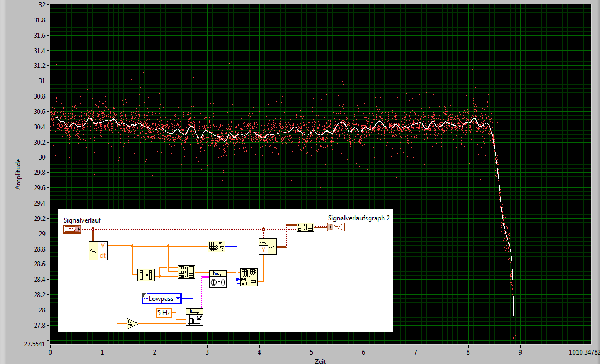Click the 'Signalverlaufsgraph 2' label text

click(359, 218)
